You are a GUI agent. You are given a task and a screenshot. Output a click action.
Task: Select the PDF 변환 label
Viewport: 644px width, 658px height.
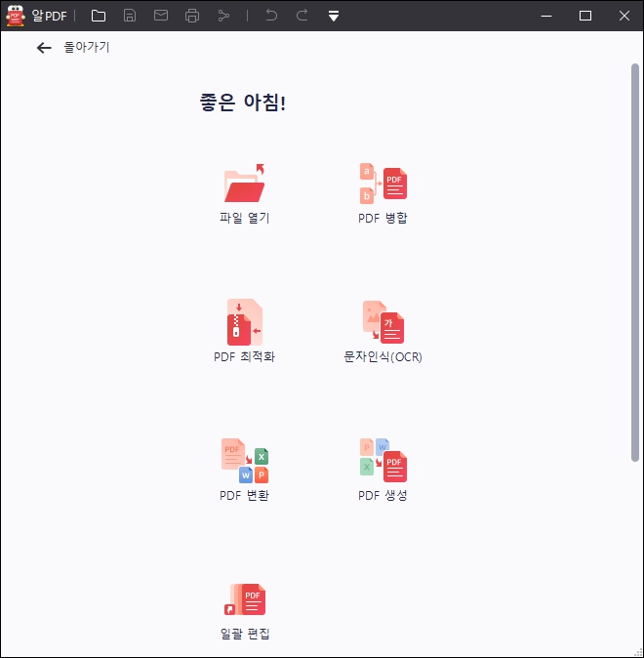click(x=244, y=495)
